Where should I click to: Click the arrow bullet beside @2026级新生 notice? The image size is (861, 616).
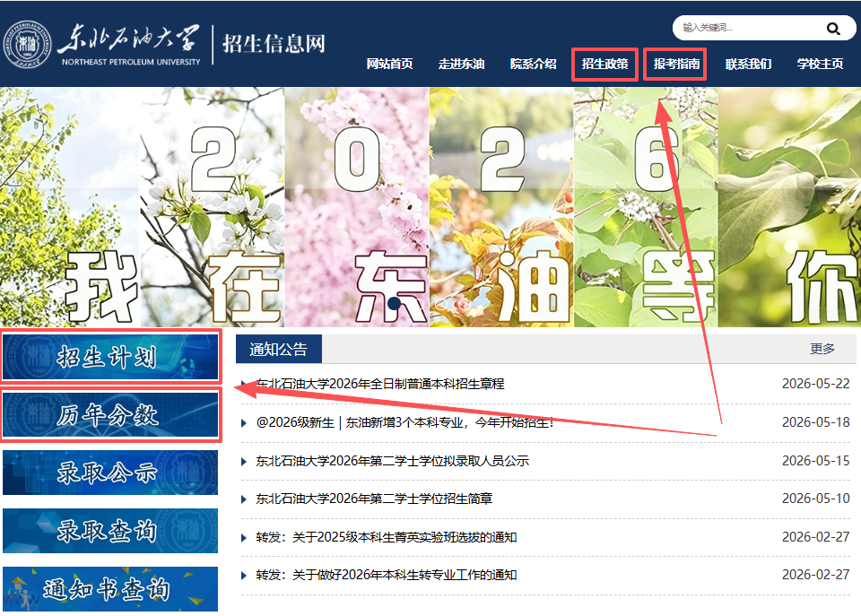pos(244,422)
